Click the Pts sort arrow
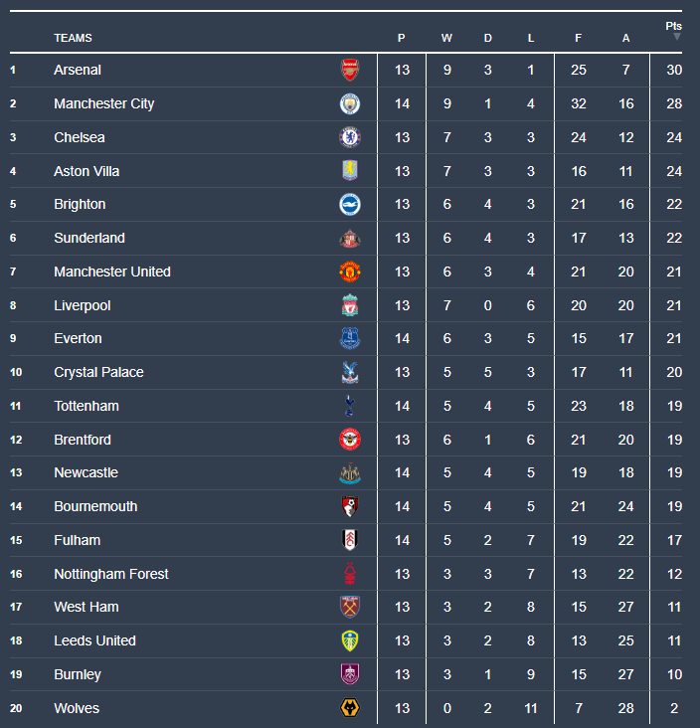 tap(676, 38)
